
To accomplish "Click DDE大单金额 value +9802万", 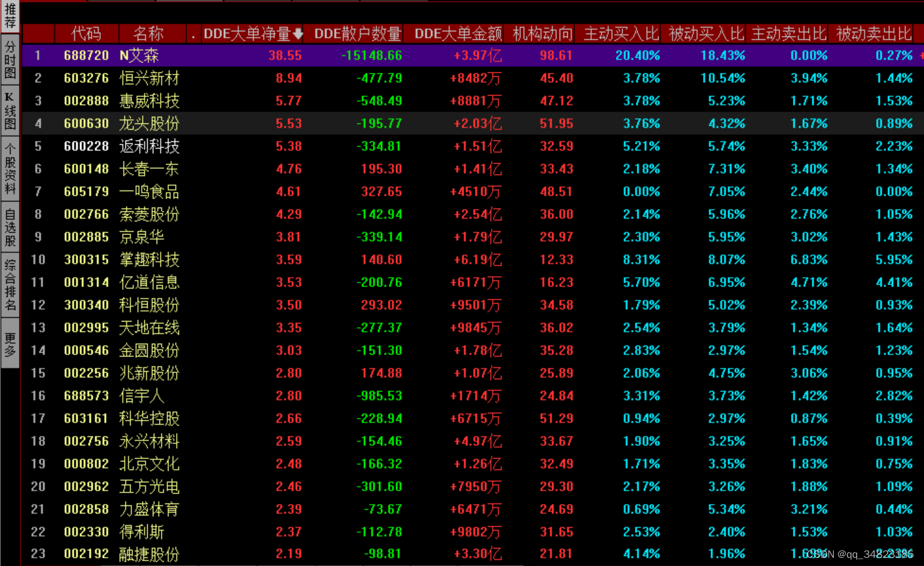I will coord(476,532).
